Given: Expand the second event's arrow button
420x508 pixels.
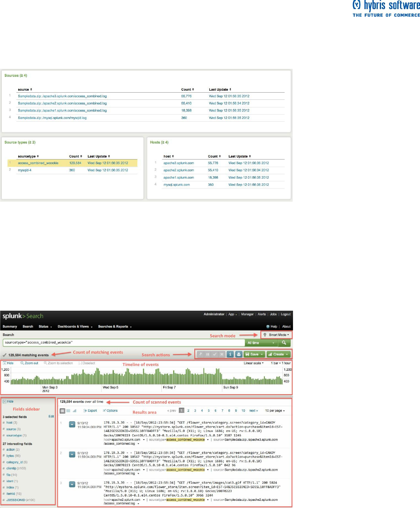Looking at the screenshot, I should pos(72,454).
